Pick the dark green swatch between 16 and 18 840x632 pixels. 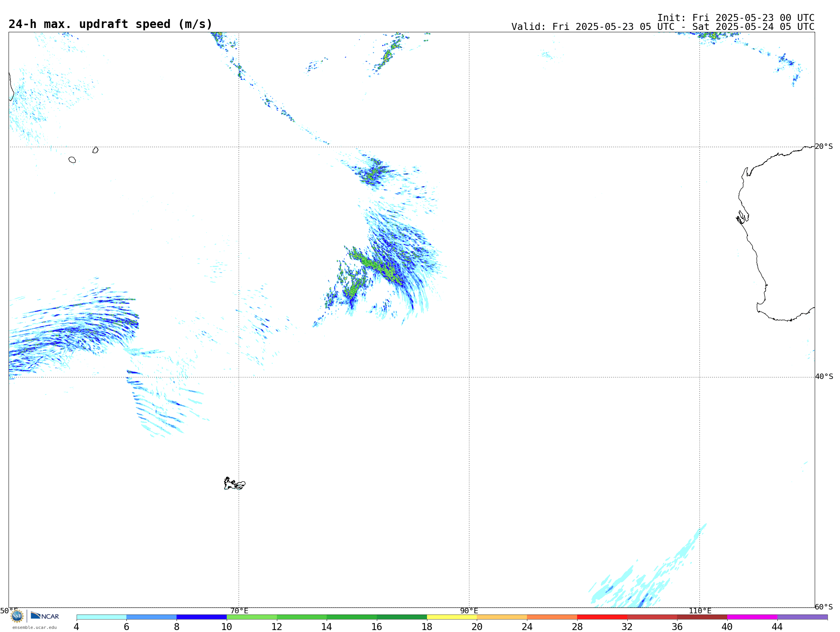[402, 617]
